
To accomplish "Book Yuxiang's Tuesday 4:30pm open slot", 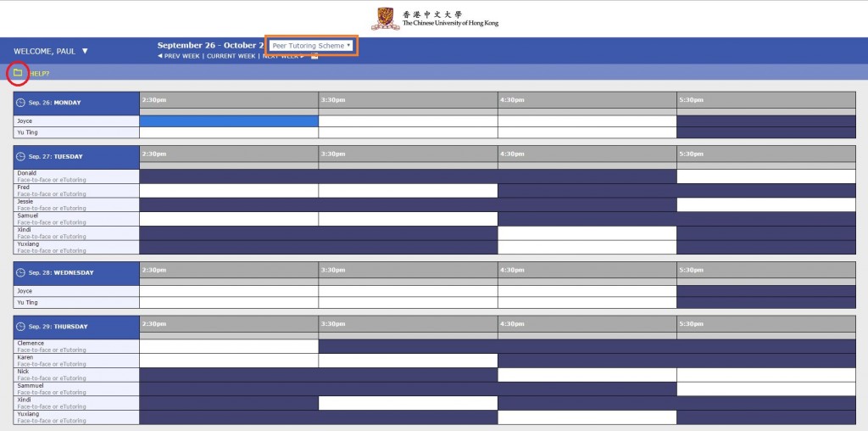I will (587, 247).
